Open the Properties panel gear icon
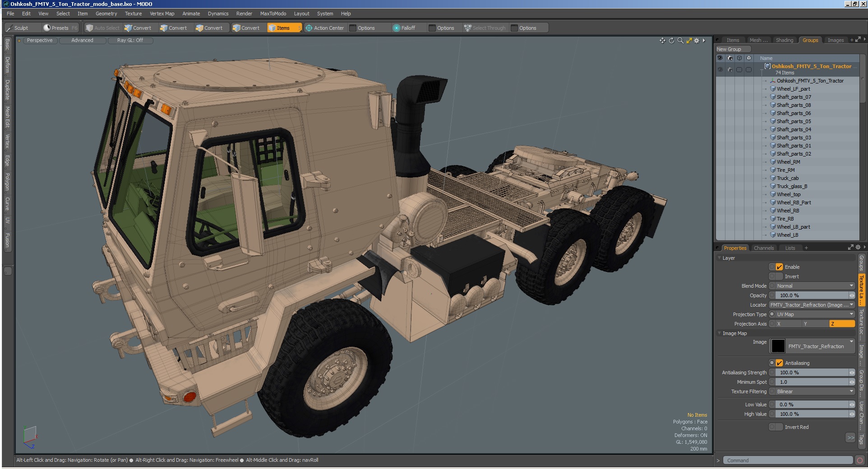This screenshot has height=469, width=868. tap(858, 247)
